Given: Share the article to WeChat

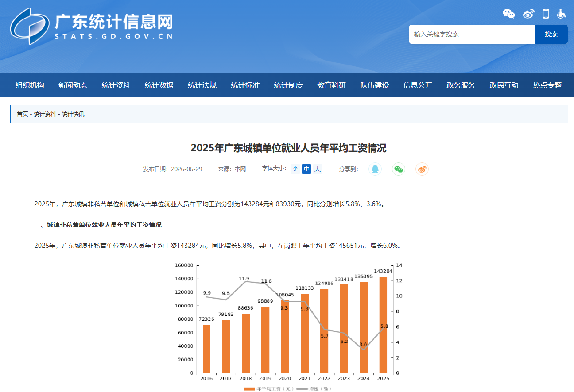Looking at the screenshot, I should (x=399, y=169).
